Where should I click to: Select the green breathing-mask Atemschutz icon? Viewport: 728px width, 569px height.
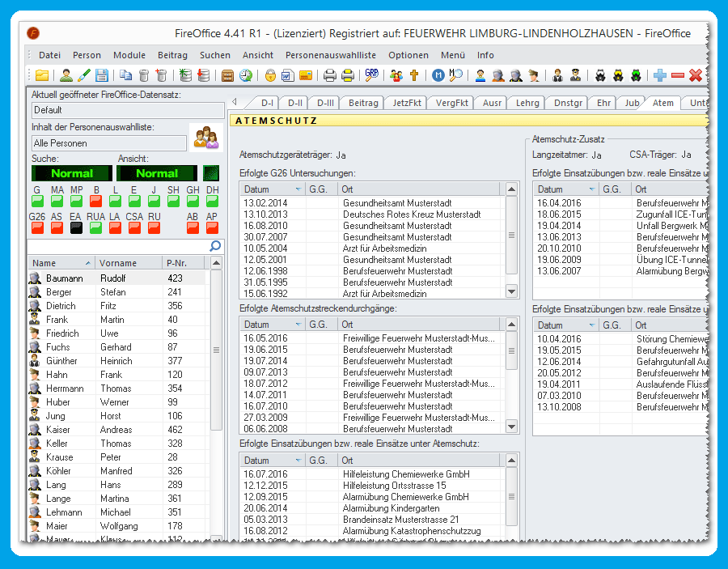637,76
